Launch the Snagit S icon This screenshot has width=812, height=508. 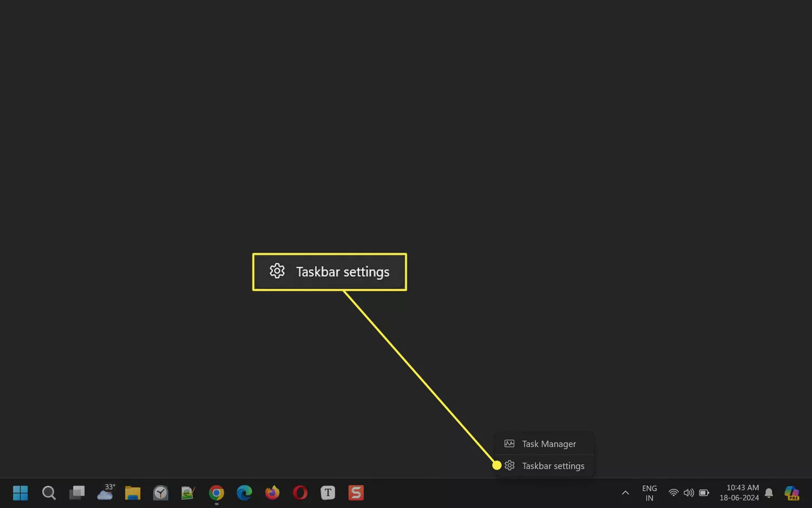point(356,493)
